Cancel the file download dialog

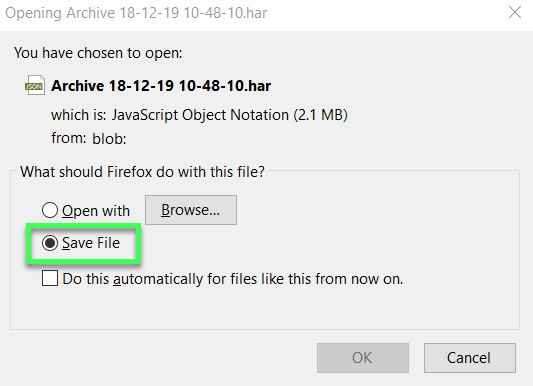point(469,358)
